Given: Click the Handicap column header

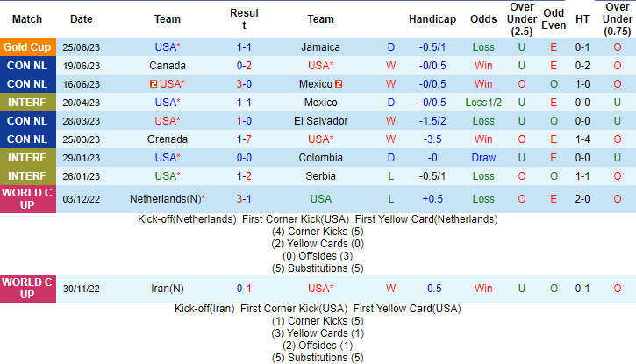Looking at the screenshot, I should (432, 19).
